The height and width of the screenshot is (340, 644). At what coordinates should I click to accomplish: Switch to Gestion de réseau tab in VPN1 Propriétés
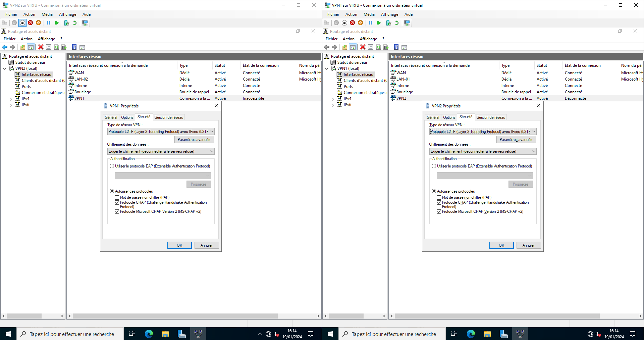tap(169, 117)
